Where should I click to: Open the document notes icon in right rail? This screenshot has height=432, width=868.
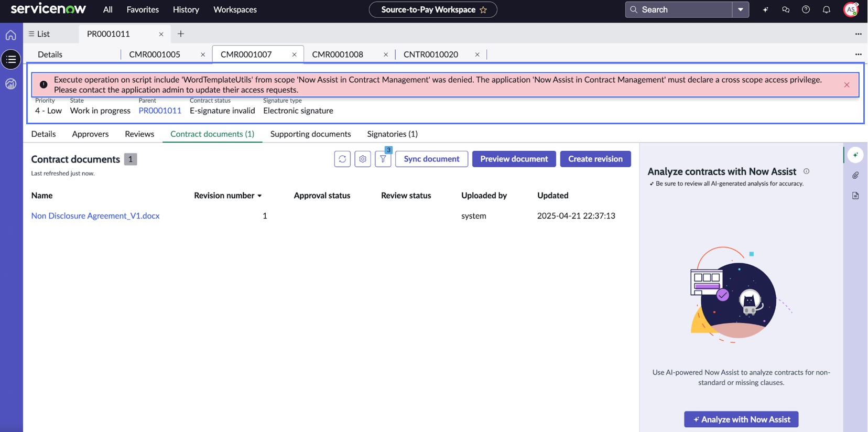pyautogui.click(x=855, y=196)
